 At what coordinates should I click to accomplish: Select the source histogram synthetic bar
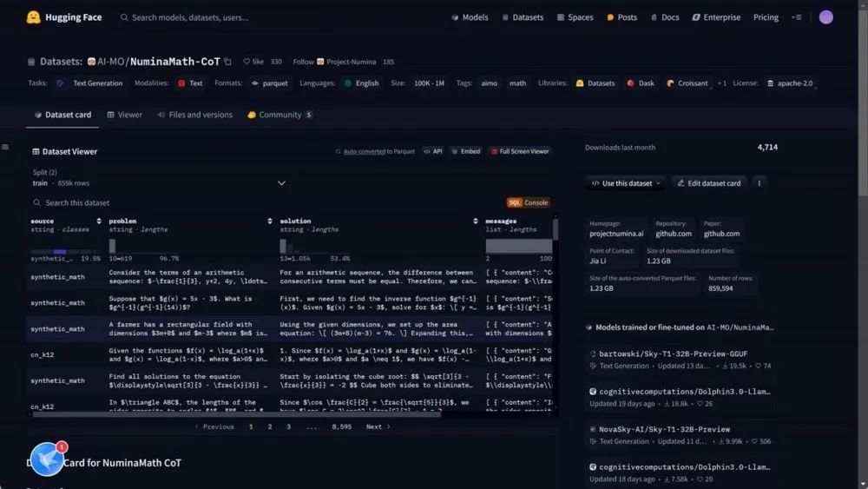pos(60,251)
